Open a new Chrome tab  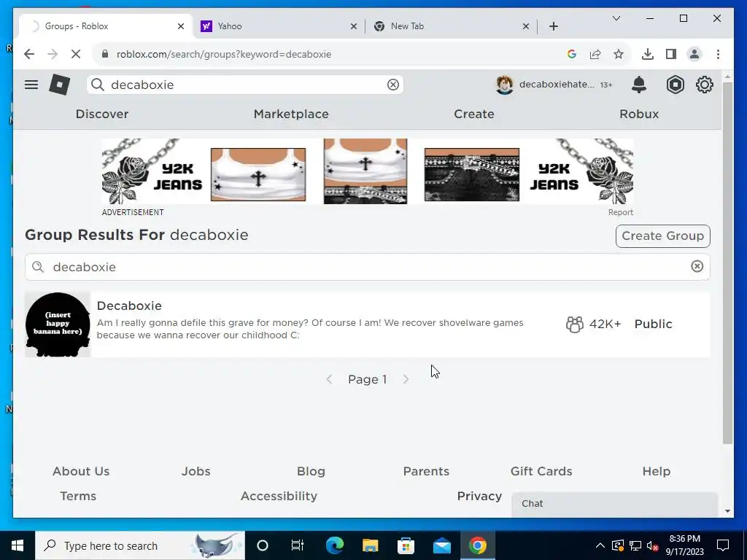click(x=554, y=26)
